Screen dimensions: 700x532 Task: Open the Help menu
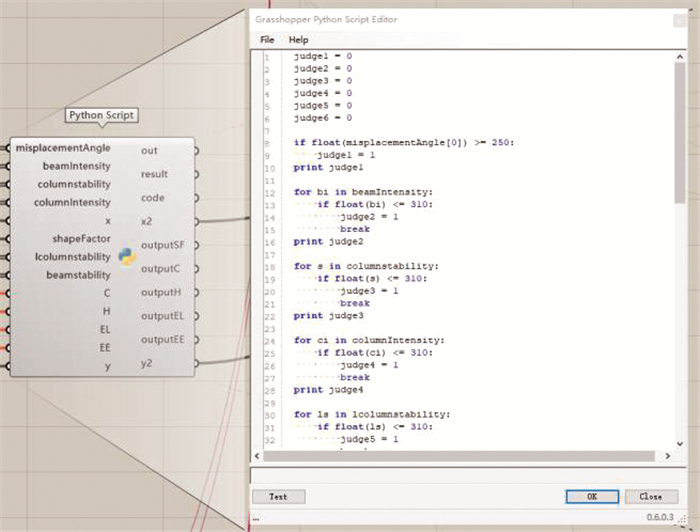pyautogui.click(x=298, y=40)
